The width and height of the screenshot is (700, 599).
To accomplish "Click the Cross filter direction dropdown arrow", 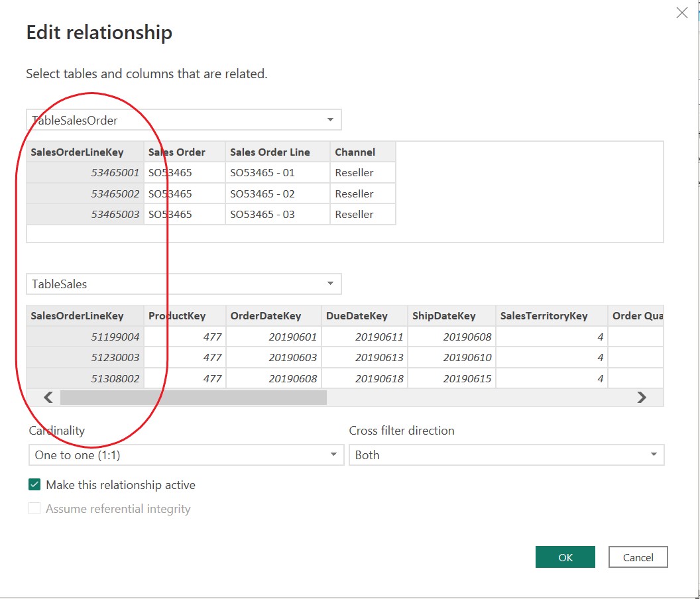I will 652,455.
